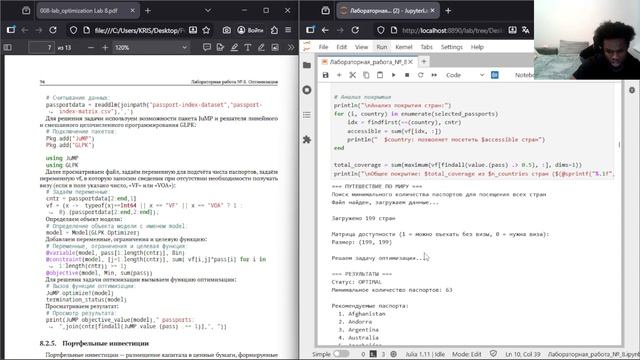Open the Code cell type dropdown

464,75
